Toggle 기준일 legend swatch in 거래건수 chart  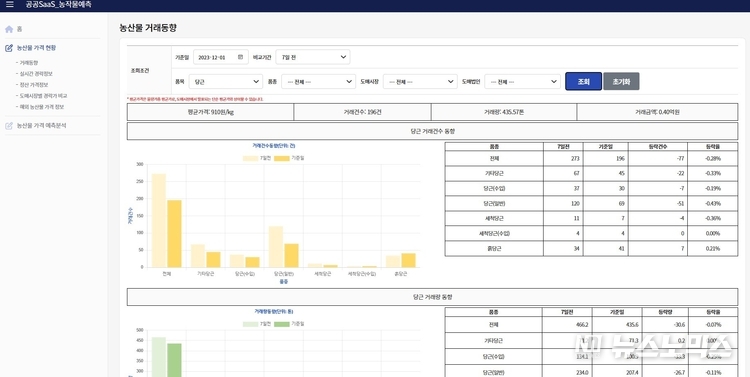pos(282,158)
